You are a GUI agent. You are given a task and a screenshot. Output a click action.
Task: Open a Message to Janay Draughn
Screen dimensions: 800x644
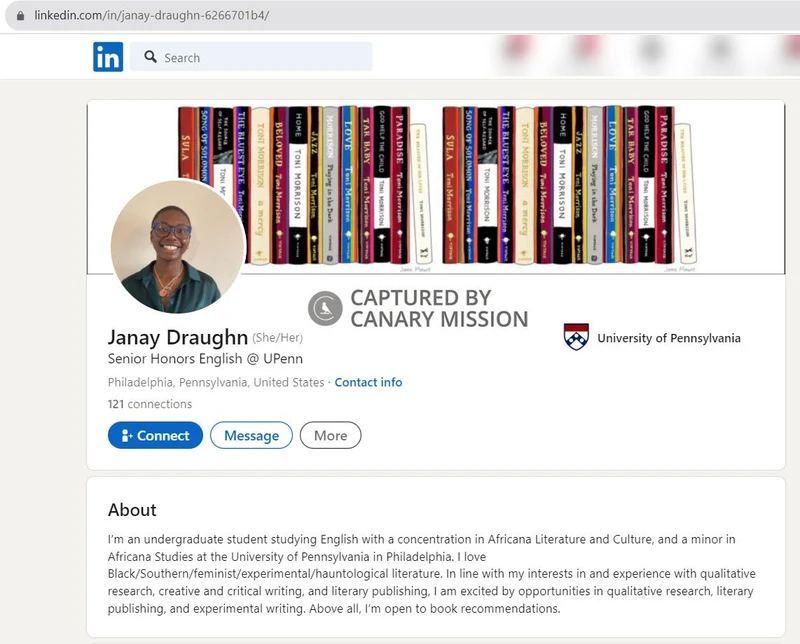tap(250, 435)
